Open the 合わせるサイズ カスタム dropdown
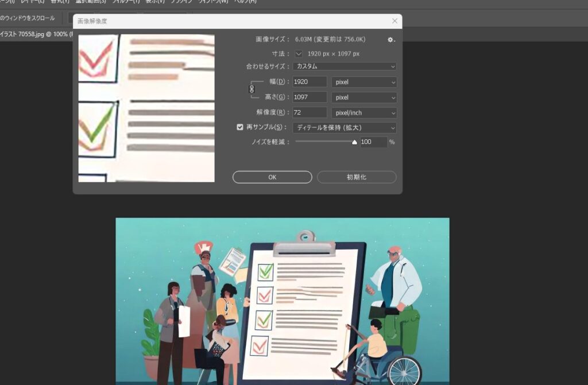 tap(345, 67)
